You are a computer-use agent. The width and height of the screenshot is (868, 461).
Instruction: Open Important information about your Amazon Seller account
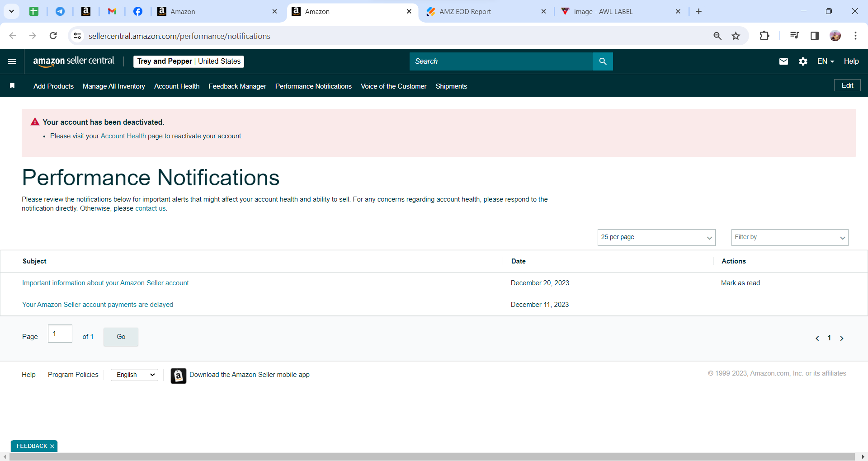(x=105, y=283)
